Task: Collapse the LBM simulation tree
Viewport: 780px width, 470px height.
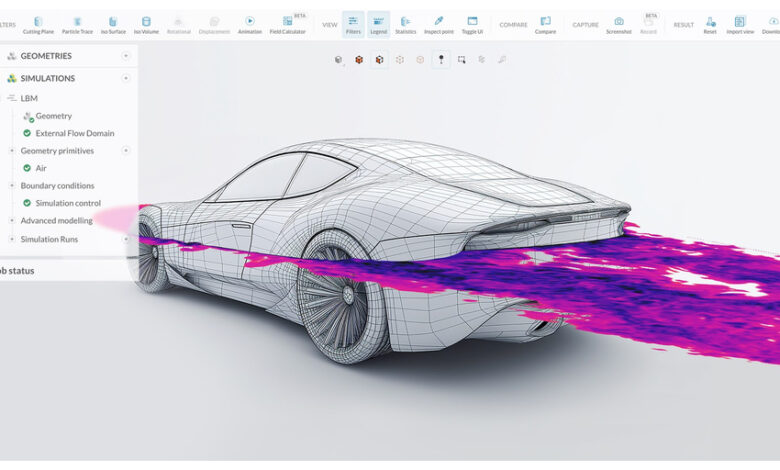Action: tap(11, 98)
